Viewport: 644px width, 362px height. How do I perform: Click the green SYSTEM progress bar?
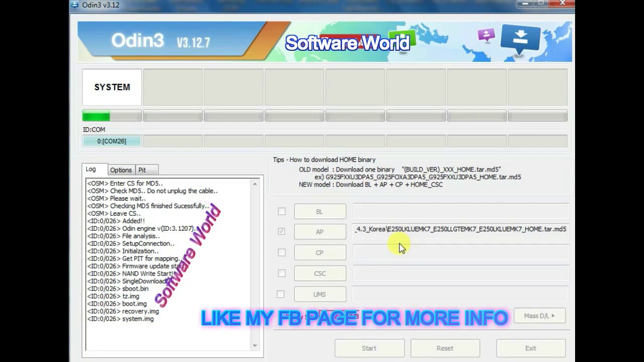pyautogui.click(x=112, y=116)
